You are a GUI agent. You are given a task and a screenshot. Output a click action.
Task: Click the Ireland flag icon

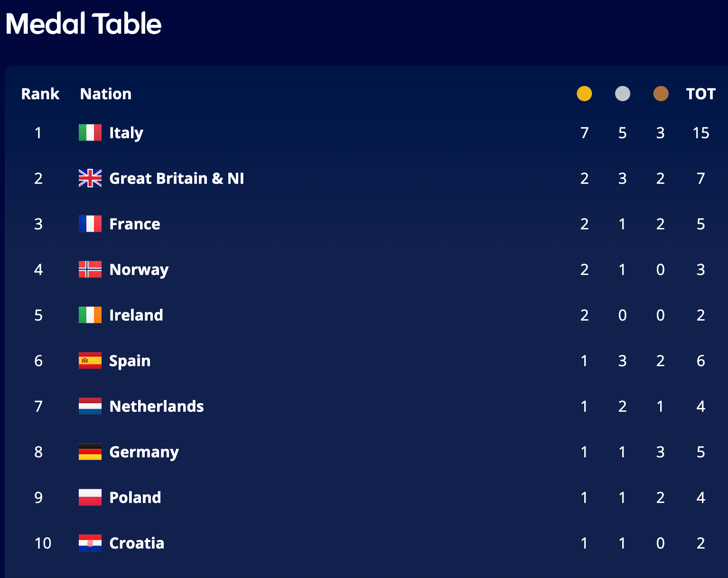[90, 315]
